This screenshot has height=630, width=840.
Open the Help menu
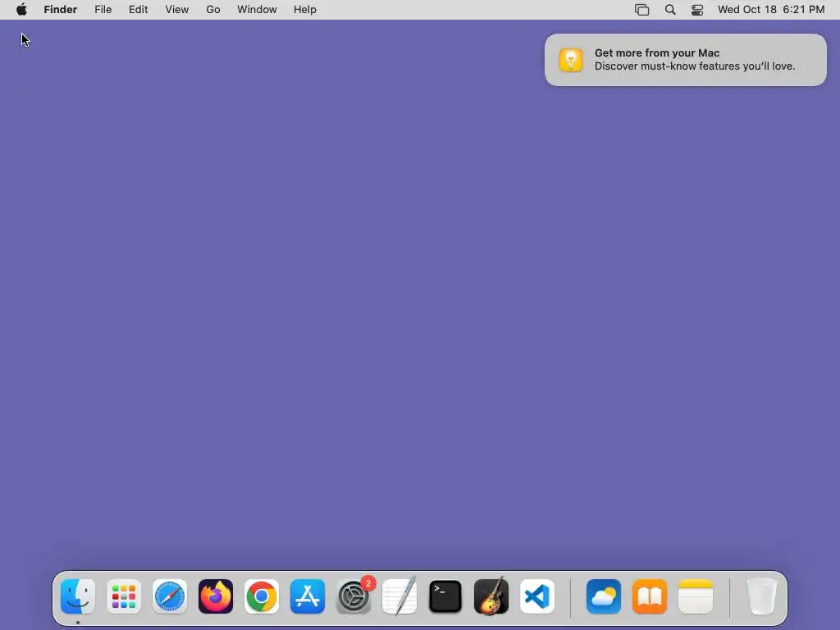tap(305, 10)
